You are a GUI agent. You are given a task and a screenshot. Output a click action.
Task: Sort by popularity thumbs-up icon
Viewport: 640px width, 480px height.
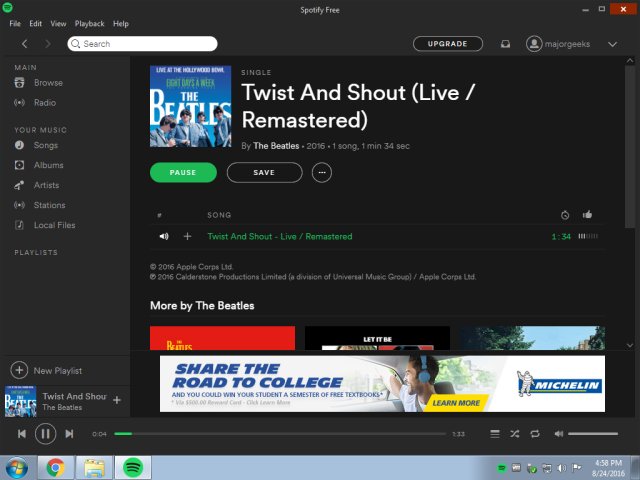587,214
